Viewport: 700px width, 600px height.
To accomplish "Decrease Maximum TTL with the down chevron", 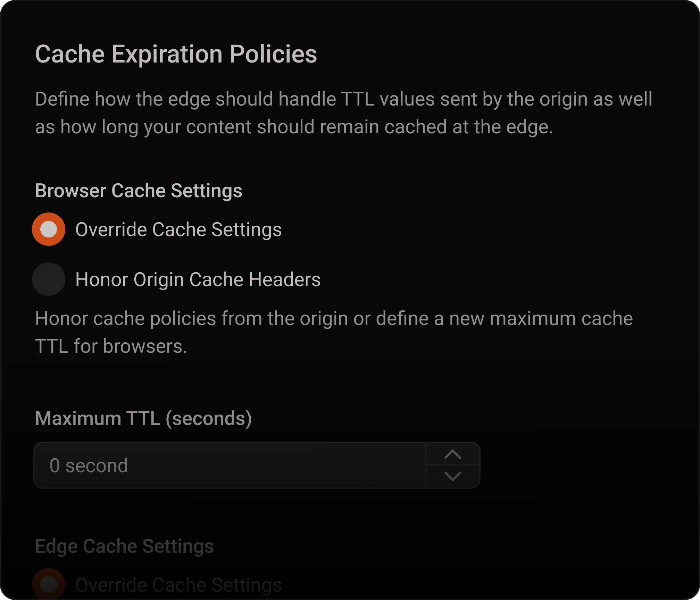I will (453, 476).
